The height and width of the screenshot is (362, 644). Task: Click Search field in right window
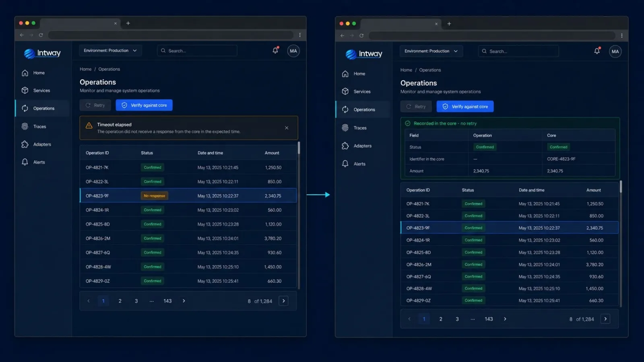pyautogui.click(x=518, y=51)
